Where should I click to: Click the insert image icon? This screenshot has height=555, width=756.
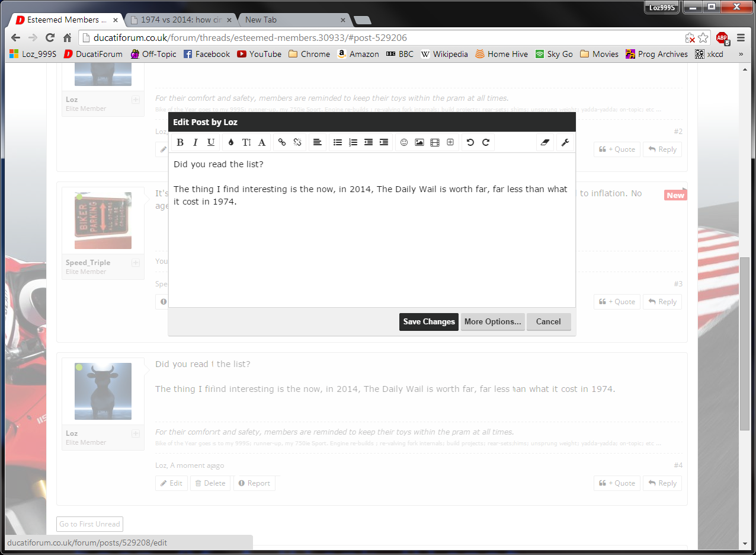pos(419,142)
